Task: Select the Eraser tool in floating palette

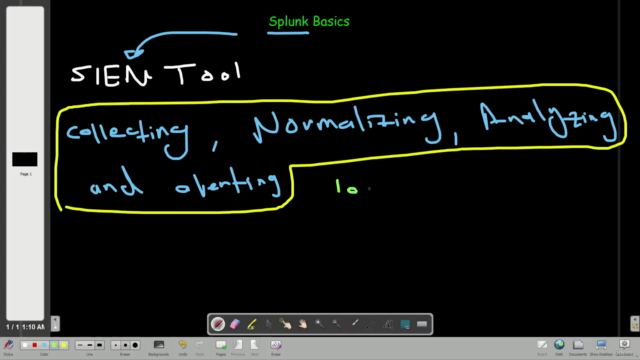Action: point(235,324)
